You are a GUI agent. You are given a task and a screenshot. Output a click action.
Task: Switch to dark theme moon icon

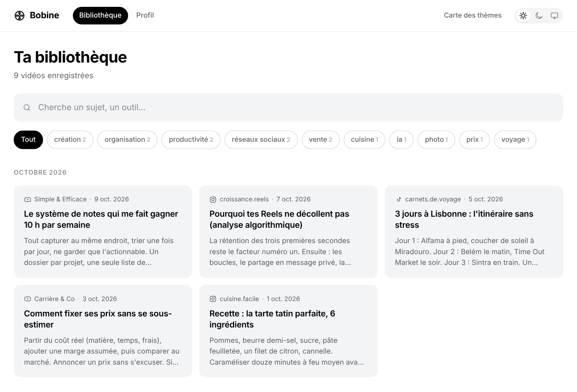[x=539, y=16]
